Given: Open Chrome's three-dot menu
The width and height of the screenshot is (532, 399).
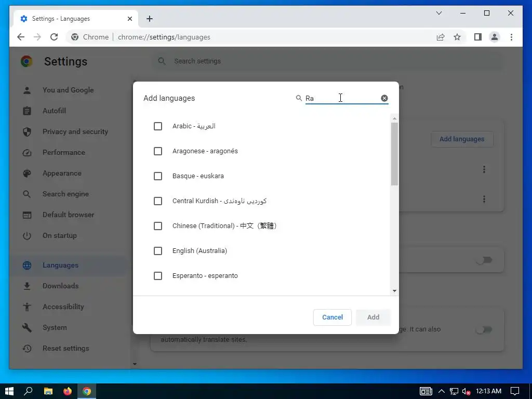Looking at the screenshot, I should [x=512, y=37].
